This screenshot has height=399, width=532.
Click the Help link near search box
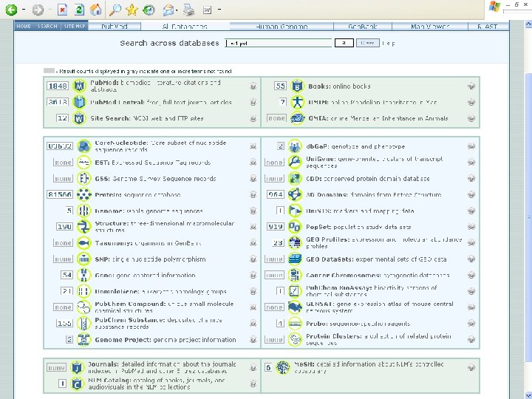(x=389, y=43)
